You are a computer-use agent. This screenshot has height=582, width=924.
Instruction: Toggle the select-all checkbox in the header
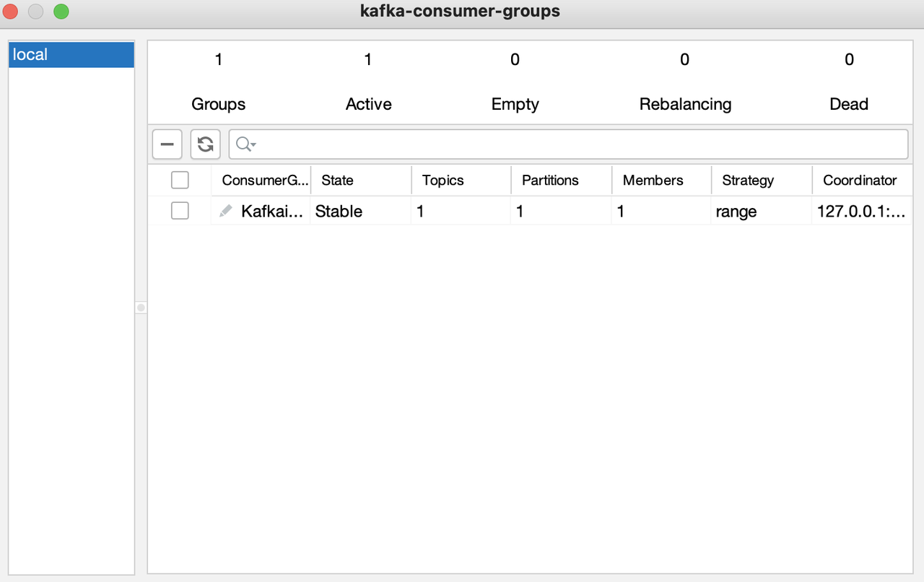pos(180,180)
